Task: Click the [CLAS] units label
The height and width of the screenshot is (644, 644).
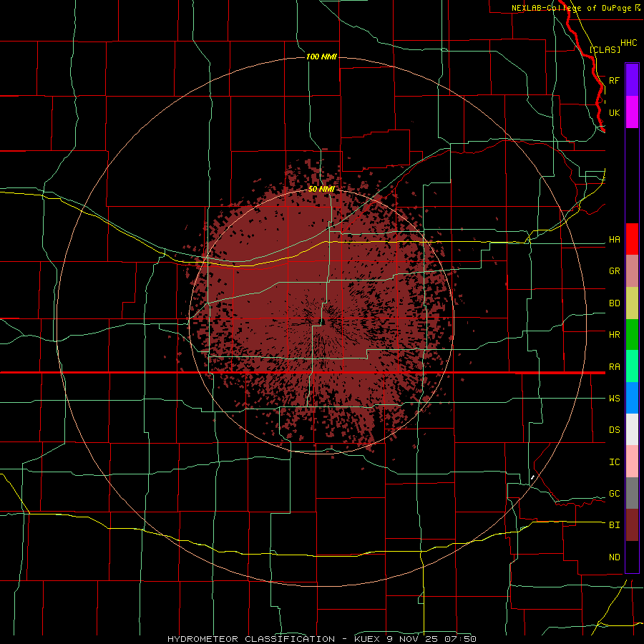Action: click(605, 49)
